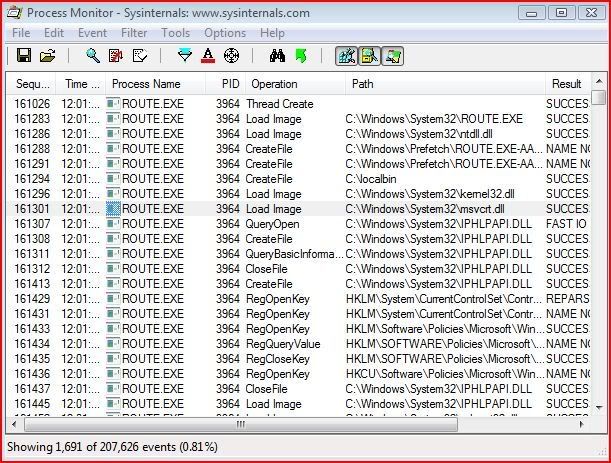Select the msvcrt.dll Load Image row
This screenshot has height=463, width=611.
[x=298, y=209]
